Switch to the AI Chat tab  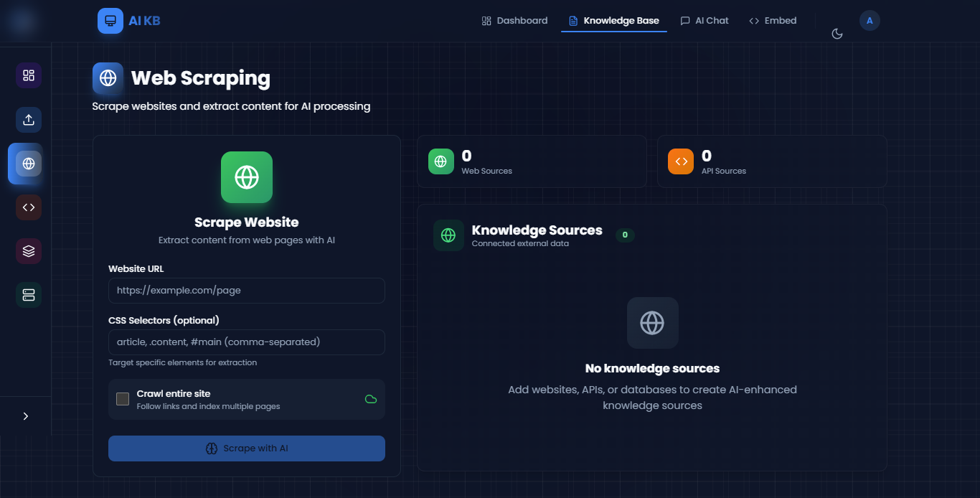pyautogui.click(x=705, y=21)
